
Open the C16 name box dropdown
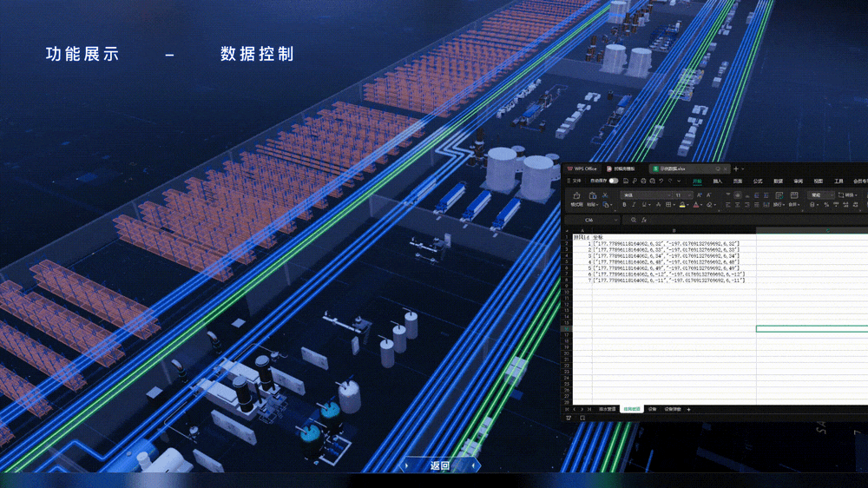(616, 220)
